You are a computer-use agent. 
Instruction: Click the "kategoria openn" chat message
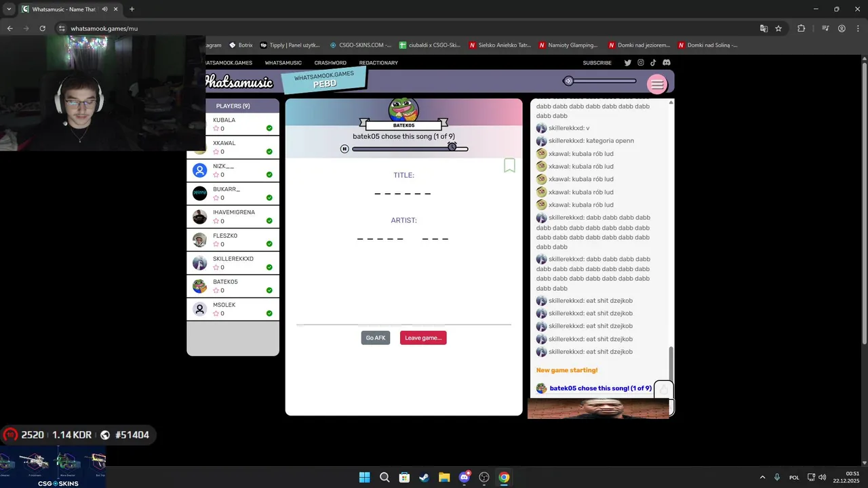coord(591,141)
